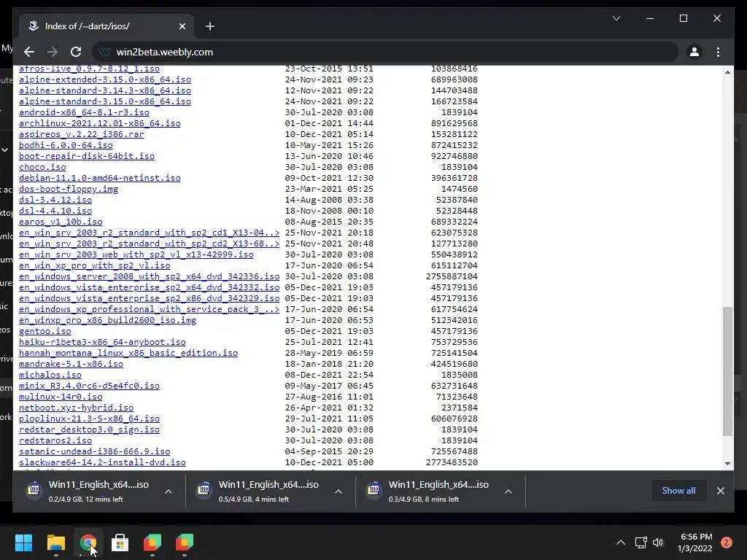The width and height of the screenshot is (747, 560).
Task: Open File Explorer from the taskbar
Action: [x=55, y=542]
